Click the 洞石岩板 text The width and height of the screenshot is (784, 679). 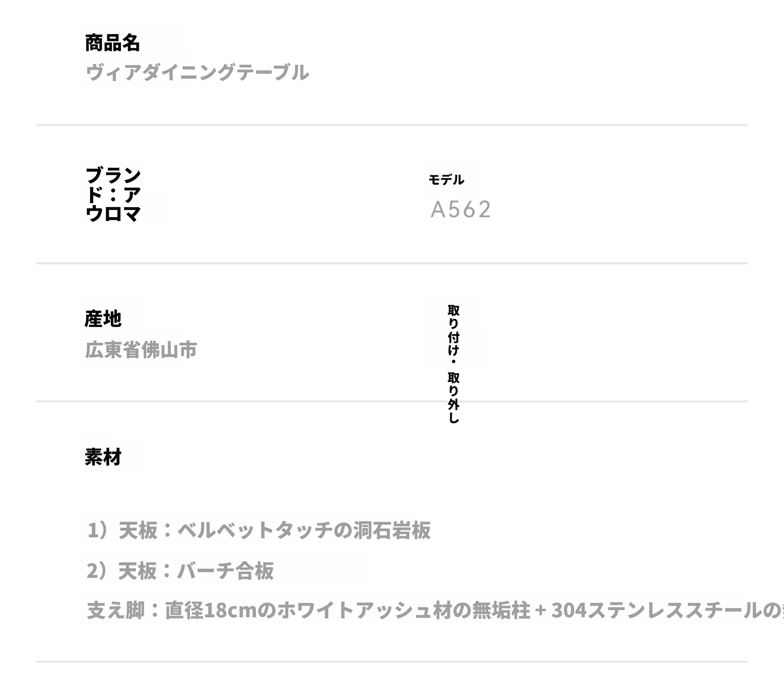[392, 530]
